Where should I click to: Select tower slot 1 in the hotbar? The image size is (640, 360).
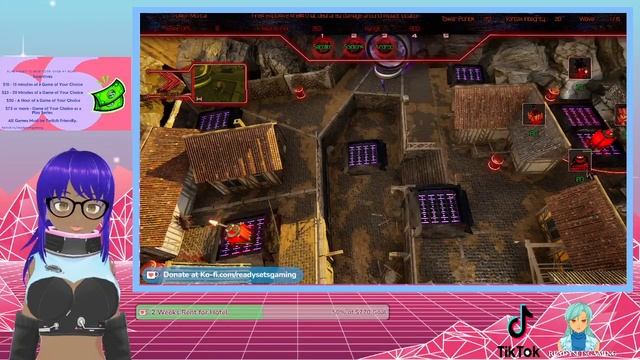click(x=322, y=47)
